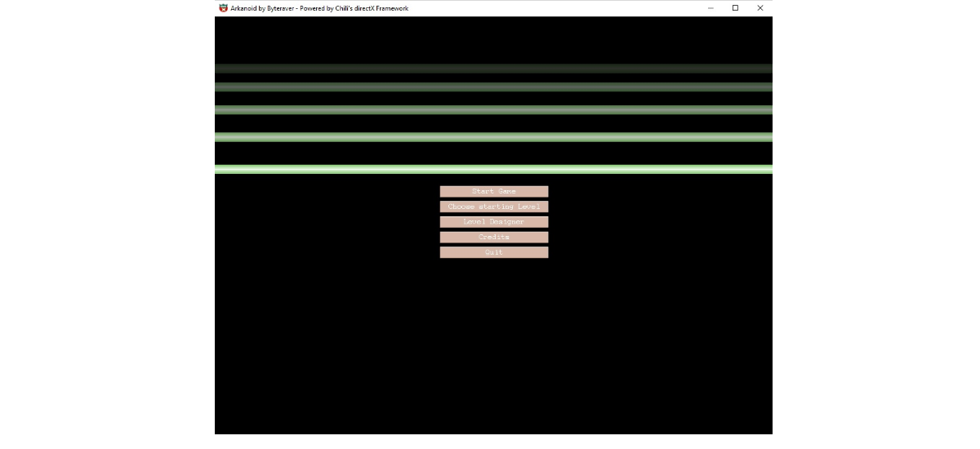Minimize the Arkanoid window
980x449 pixels.
pyautogui.click(x=710, y=8)
